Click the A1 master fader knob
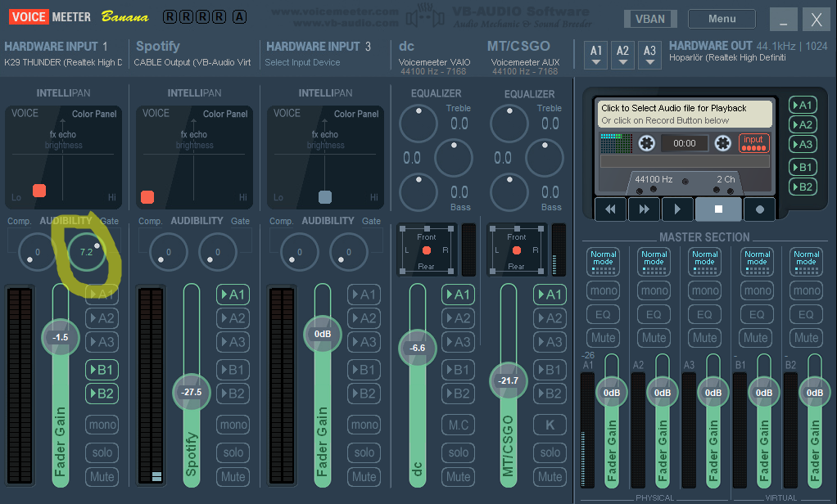The image size is (837, 504). coord(612,393)
